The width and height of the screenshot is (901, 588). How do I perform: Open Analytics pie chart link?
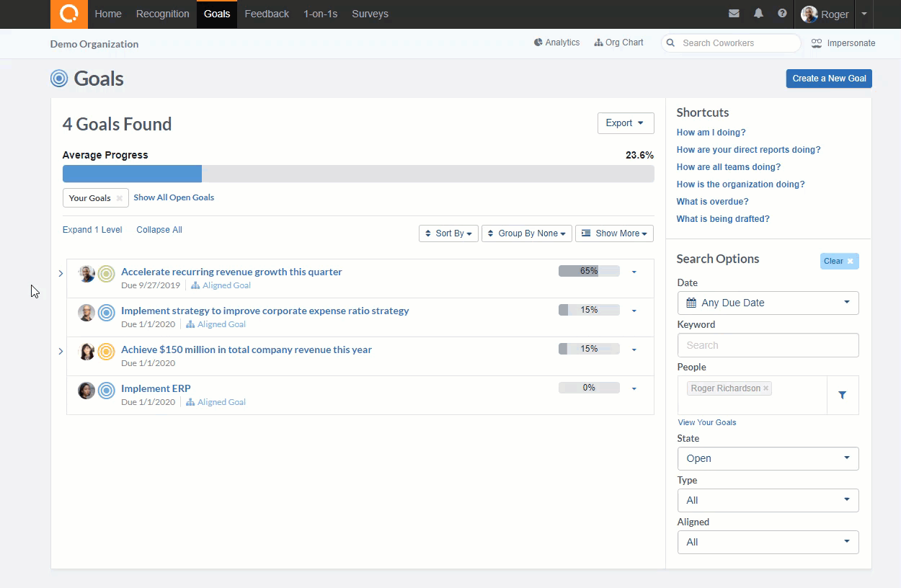coord(556,43)
